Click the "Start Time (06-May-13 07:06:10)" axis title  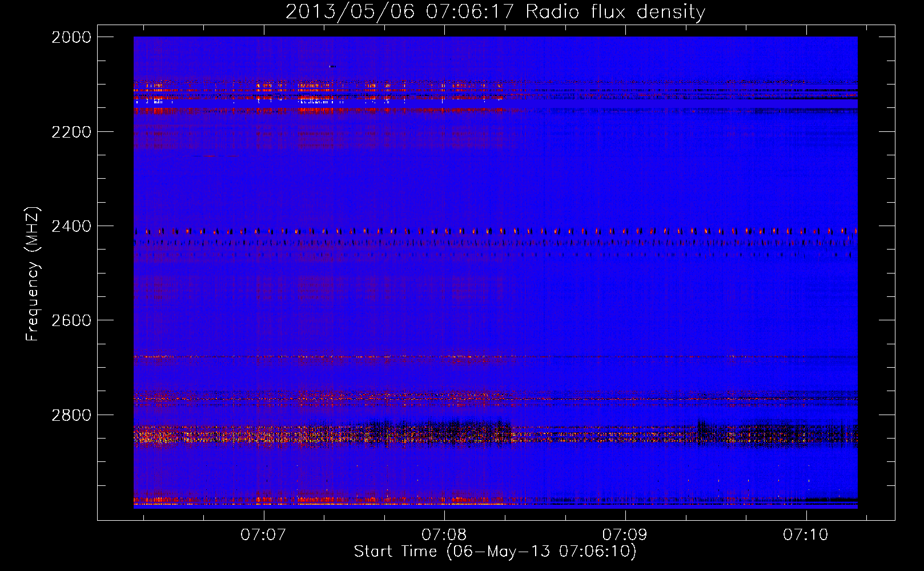pyautogui.click(x=495, y=552)
